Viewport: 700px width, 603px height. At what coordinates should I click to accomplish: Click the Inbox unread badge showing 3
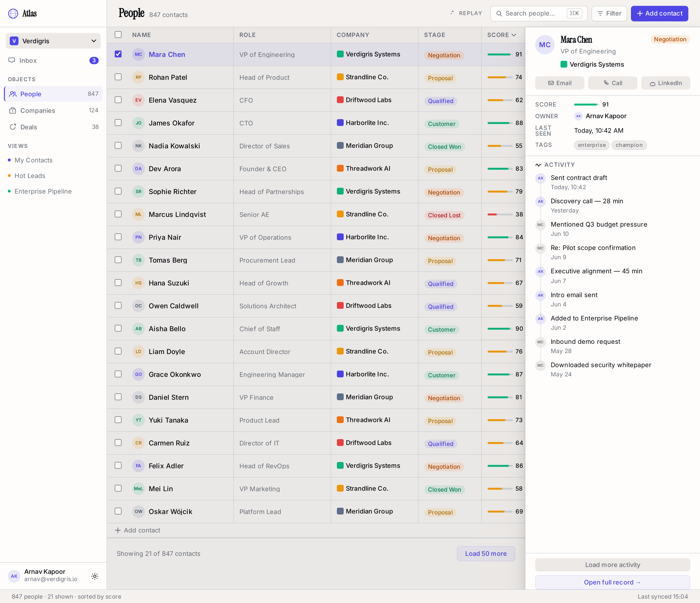[x=94, y=61]
